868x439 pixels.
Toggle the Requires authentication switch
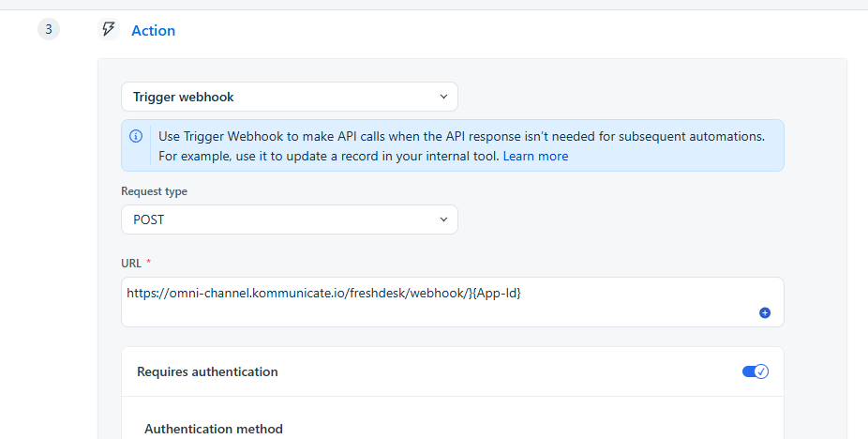pyautogui.click(x=756, y=371)
